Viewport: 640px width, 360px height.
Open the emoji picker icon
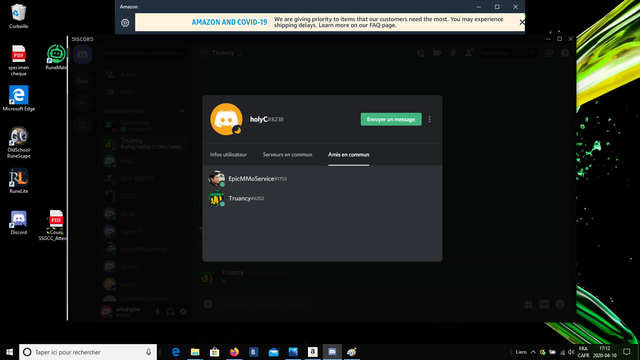click(560, 304)
